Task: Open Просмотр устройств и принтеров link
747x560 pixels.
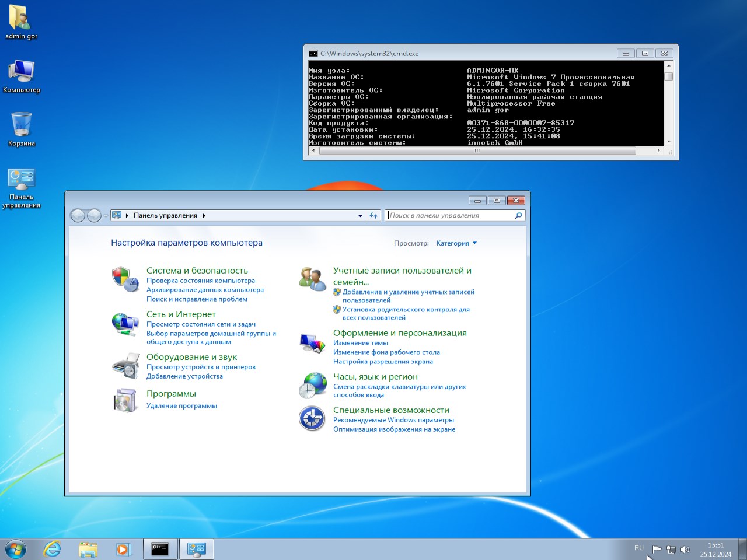Action: click(x=201, y=367)
